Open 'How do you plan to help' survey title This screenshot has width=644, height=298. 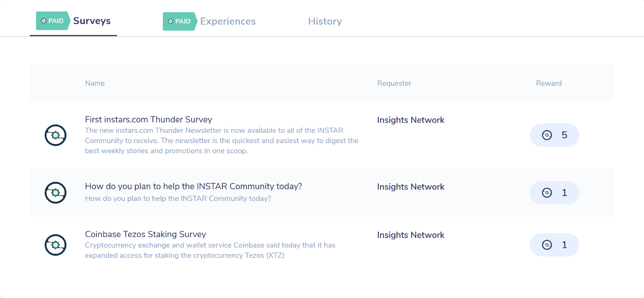point(193,186)
